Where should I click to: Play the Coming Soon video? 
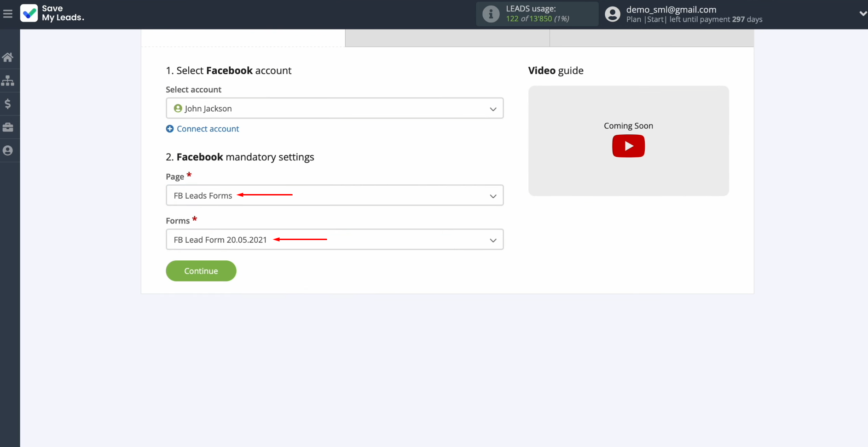pyautogui.click(x=628, y=146)
